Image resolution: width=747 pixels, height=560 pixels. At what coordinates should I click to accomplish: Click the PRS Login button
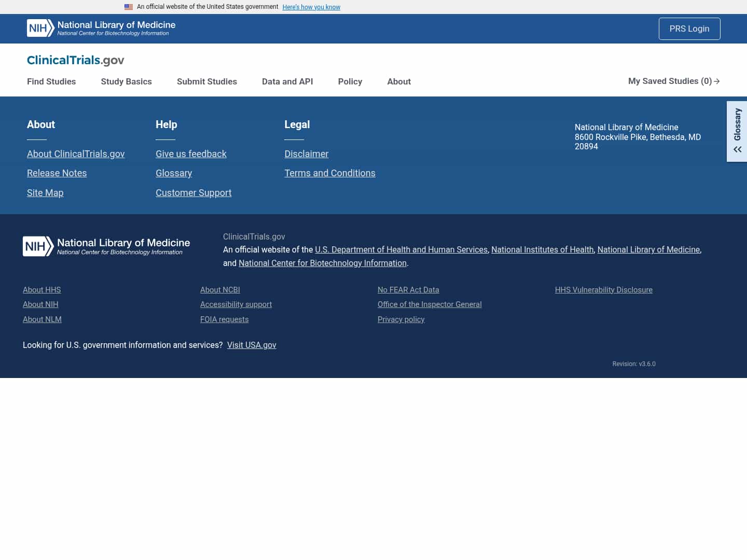[x=689, y=29]
